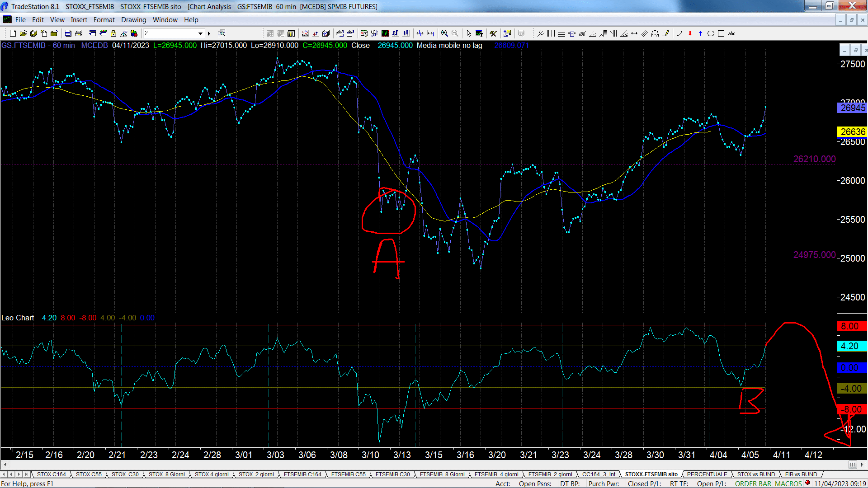
Task: Click the horizontal scrollbar left arrow
Action: pyautogui.click(x=5, y=465)
